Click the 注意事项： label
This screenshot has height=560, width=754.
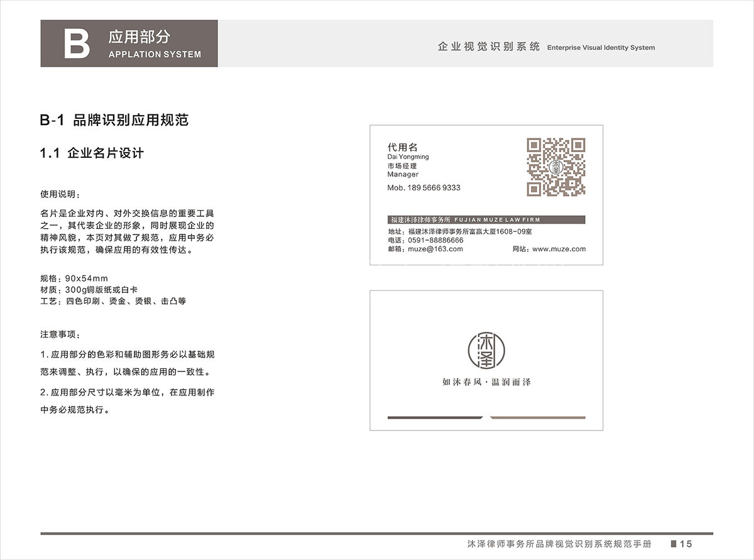[x=60, y=334]
